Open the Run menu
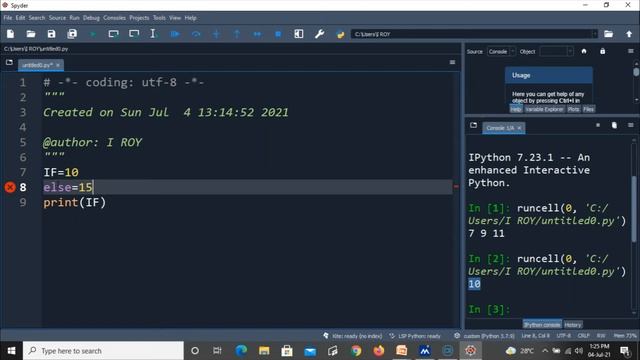This screenshot has width=640, height=360. click(74, 18)
